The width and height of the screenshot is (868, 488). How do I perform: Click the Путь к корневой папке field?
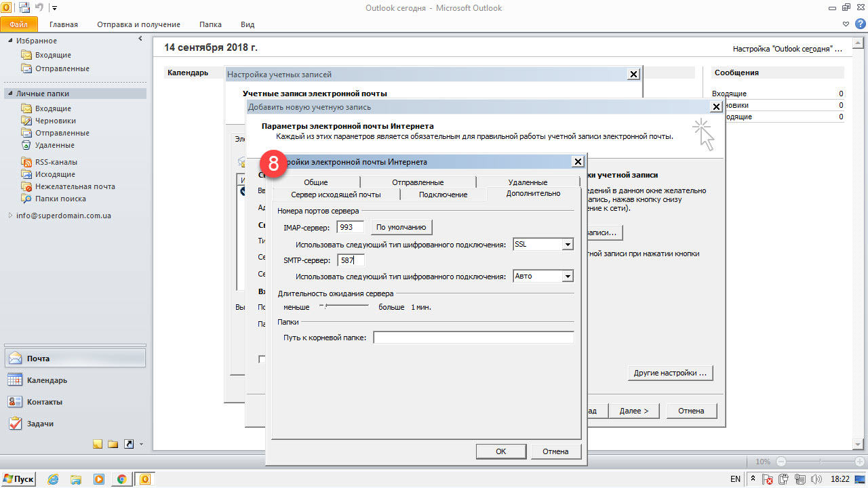pos(473,338)
